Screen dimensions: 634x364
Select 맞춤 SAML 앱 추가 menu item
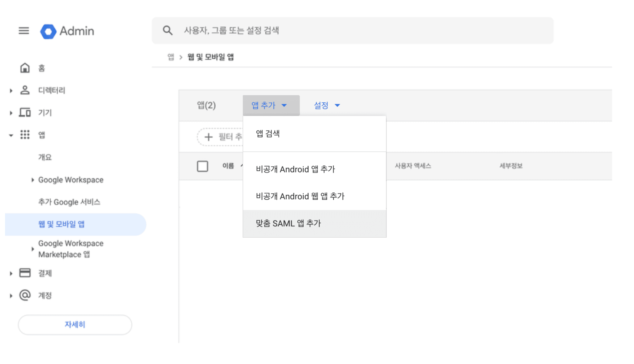(288, 223)
